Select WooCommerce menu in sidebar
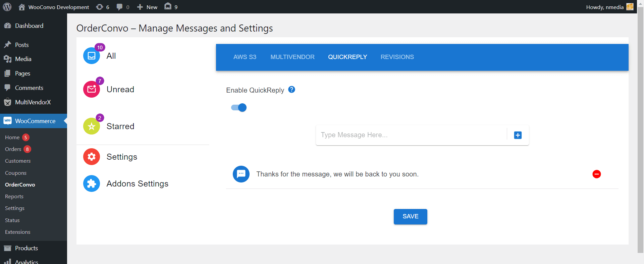 34,121
